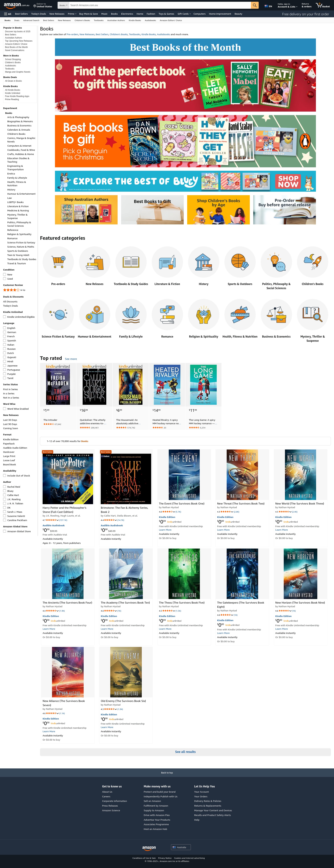This screenshot has height=868, width=334.
Task: Open Returns & orders link
Action: coord(306,5)
